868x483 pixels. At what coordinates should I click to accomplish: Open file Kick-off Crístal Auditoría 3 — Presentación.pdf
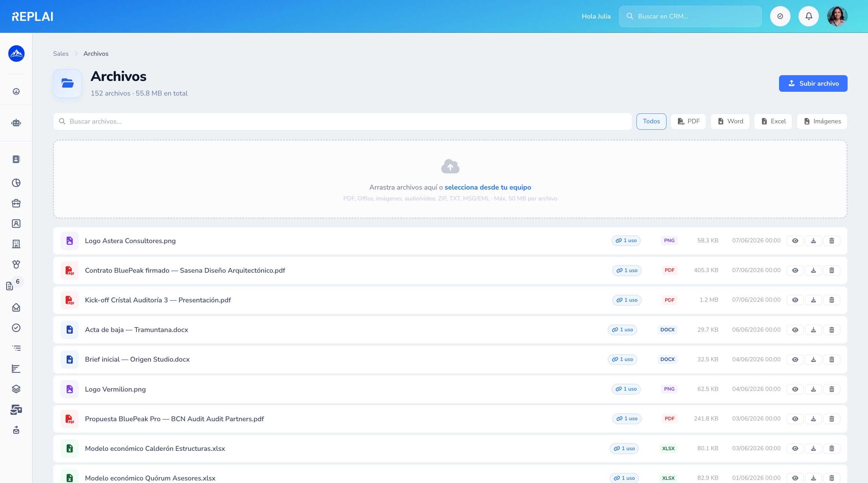pos(158,300)
